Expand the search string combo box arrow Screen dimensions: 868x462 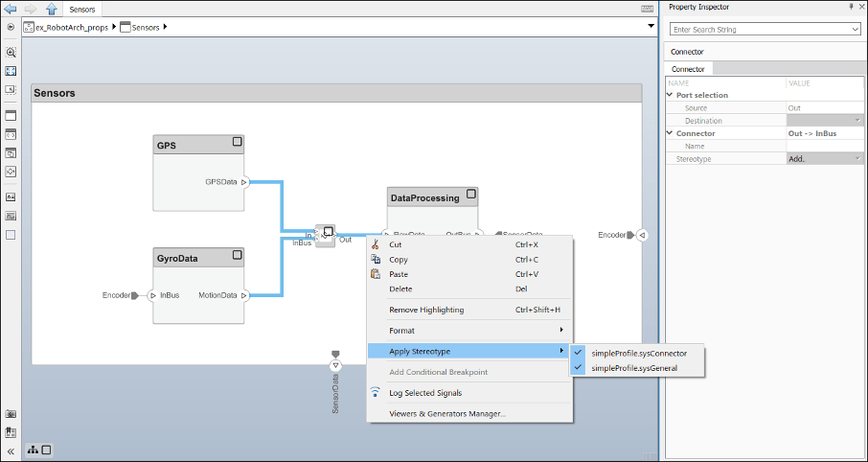point(856,30)
